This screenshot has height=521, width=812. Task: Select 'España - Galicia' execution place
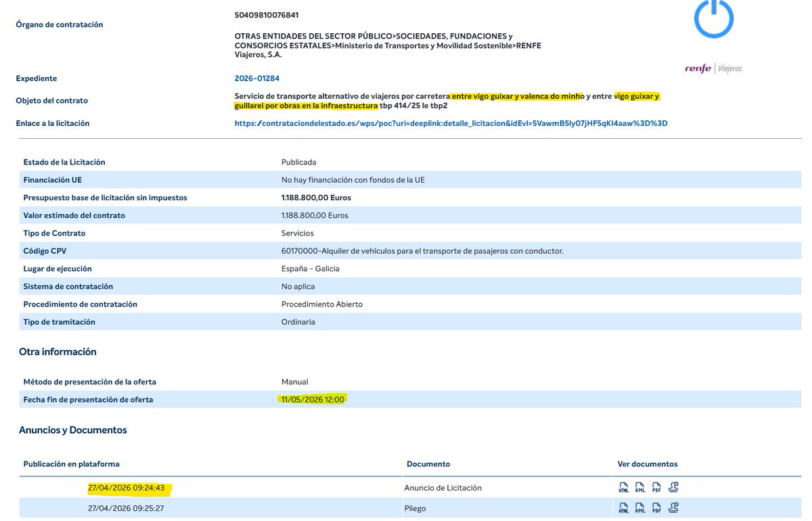(311, 269)
